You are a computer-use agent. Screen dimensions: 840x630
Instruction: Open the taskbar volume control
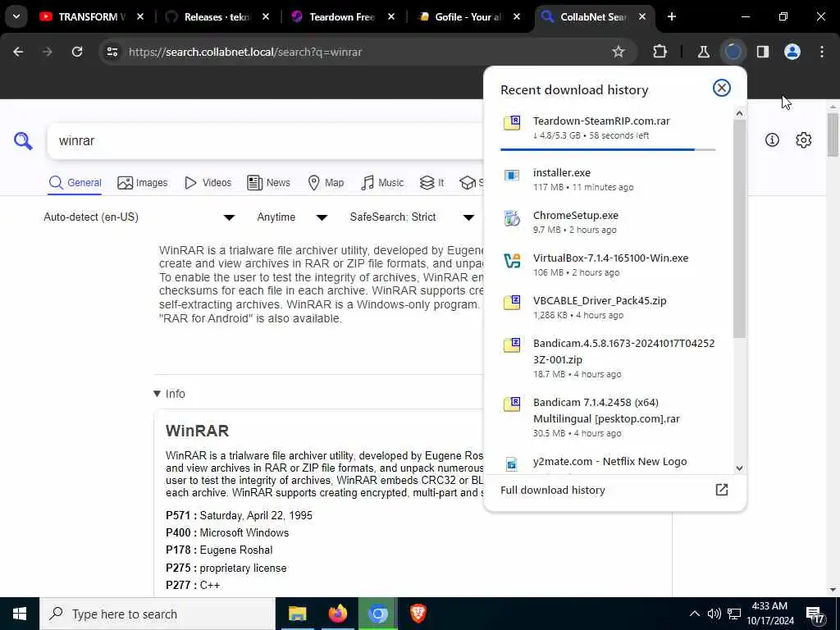pos(714,614)
